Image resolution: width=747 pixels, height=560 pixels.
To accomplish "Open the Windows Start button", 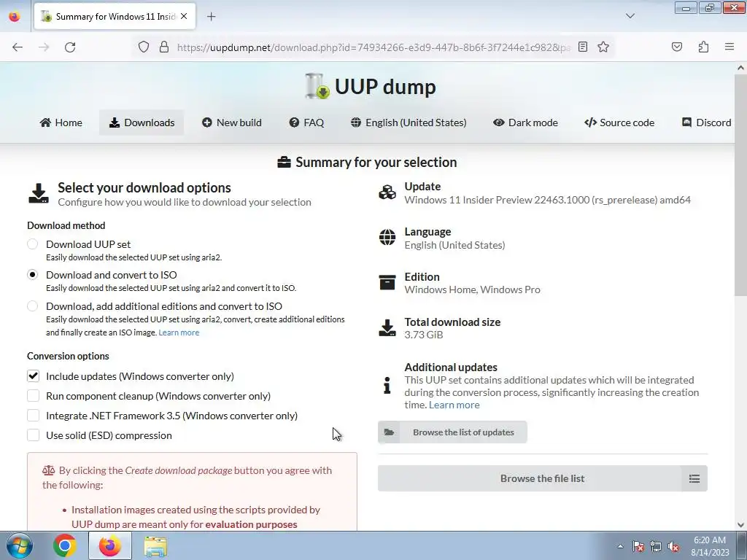I will (20, 545).
